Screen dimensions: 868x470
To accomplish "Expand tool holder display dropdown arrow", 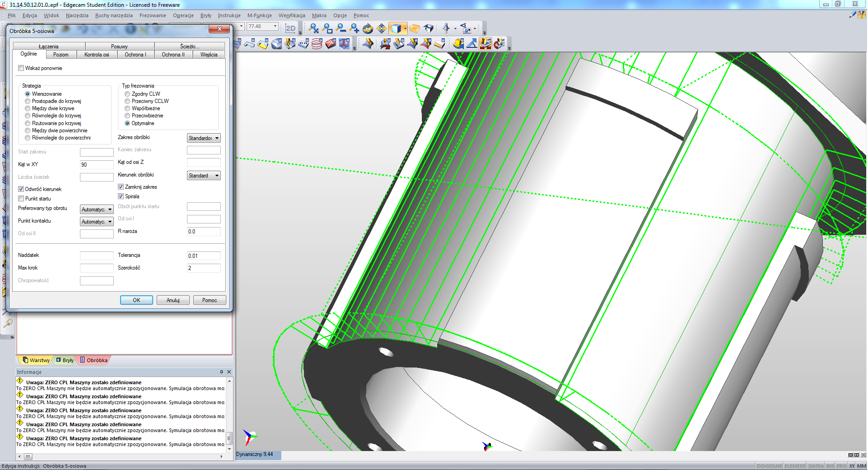I will click(x=455, y=28).
